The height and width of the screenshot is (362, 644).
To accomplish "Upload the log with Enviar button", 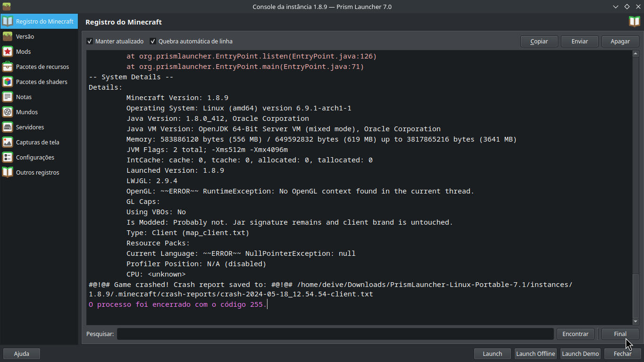I will [x=579, y=42].
